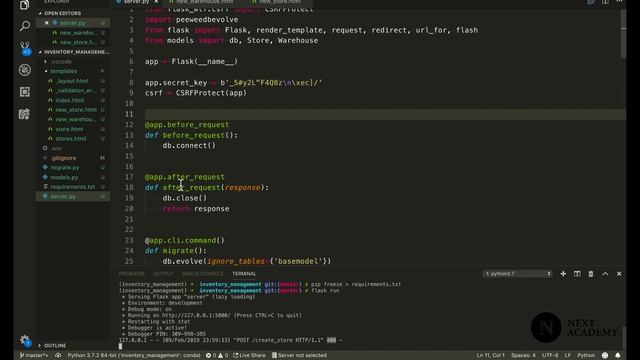Click line number 18 in gutter
This screenshot has height=360, width=640.
(129, 187)
